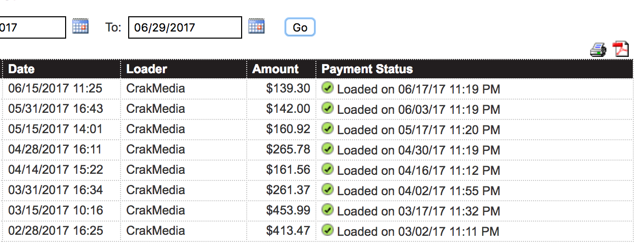Click the Go button
644x247 pixels.
point(300,27)
